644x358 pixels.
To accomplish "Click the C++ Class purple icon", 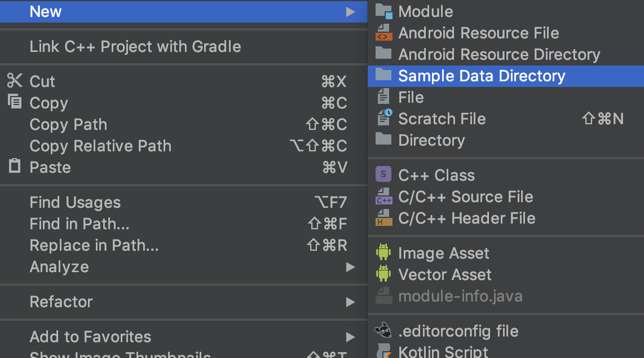I will (383, 175).
